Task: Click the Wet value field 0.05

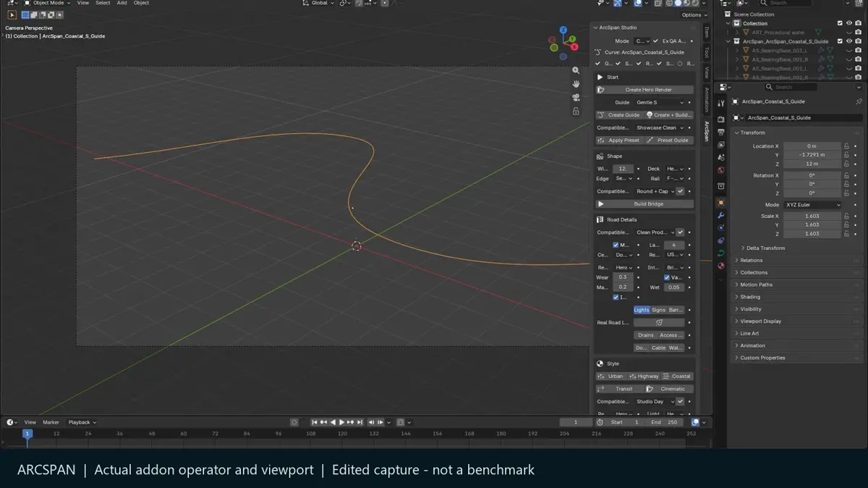Action: coord(674,287)
